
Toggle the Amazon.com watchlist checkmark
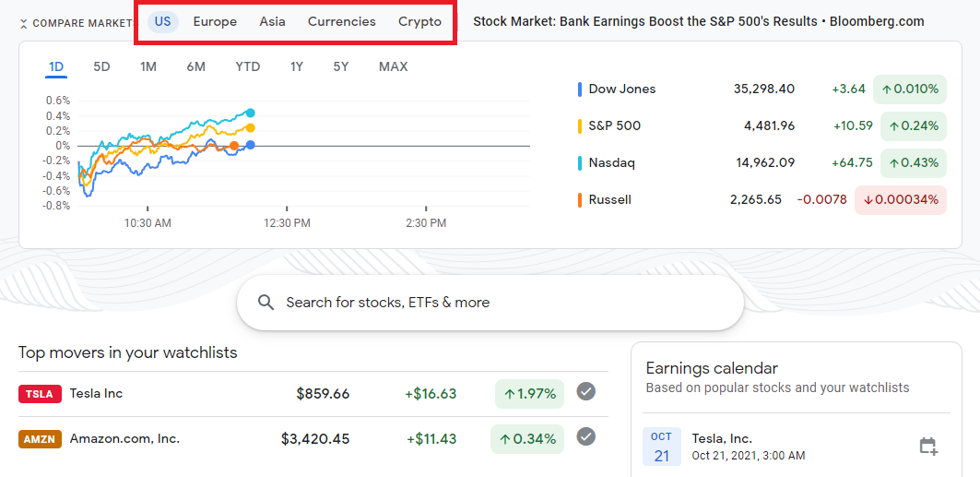(585, 435)
